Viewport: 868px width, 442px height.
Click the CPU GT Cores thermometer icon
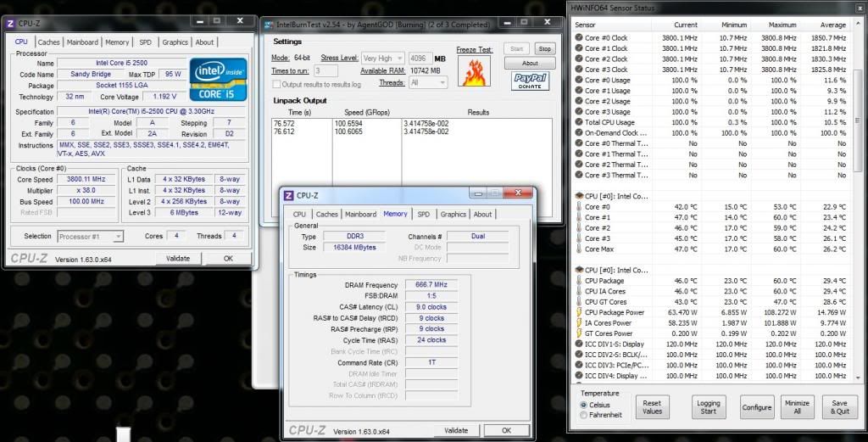point(579,301)
